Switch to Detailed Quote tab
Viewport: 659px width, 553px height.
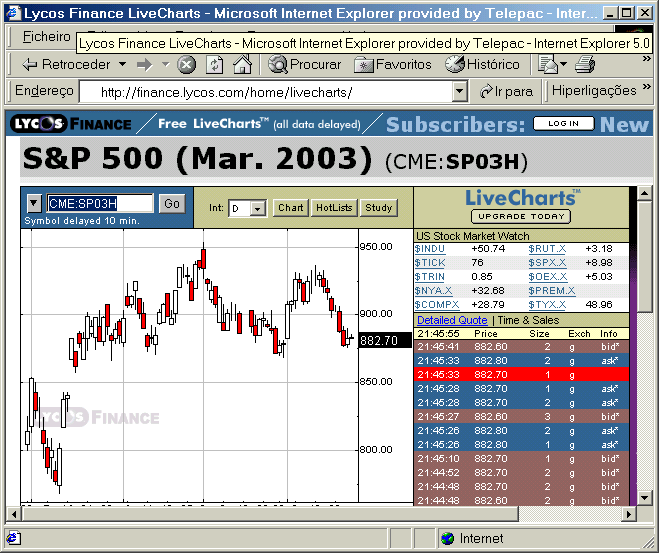click(452, 320)
